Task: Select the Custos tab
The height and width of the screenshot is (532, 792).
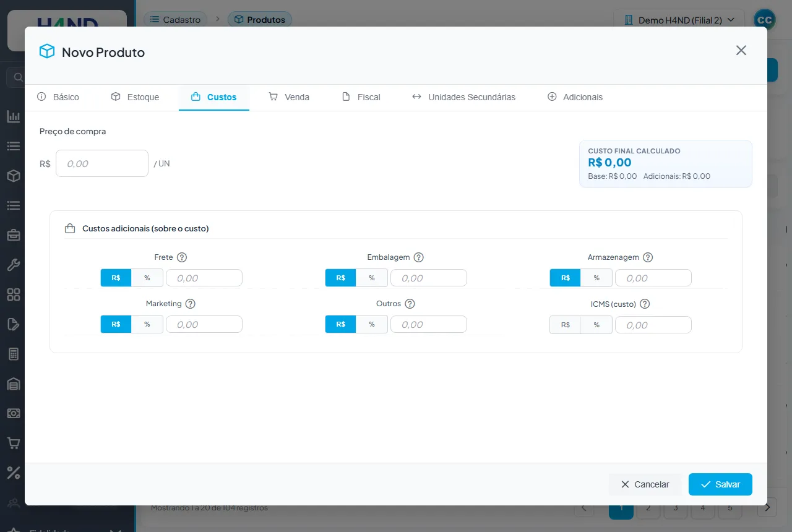Action: pyautogui.click(x=214, y=97)
